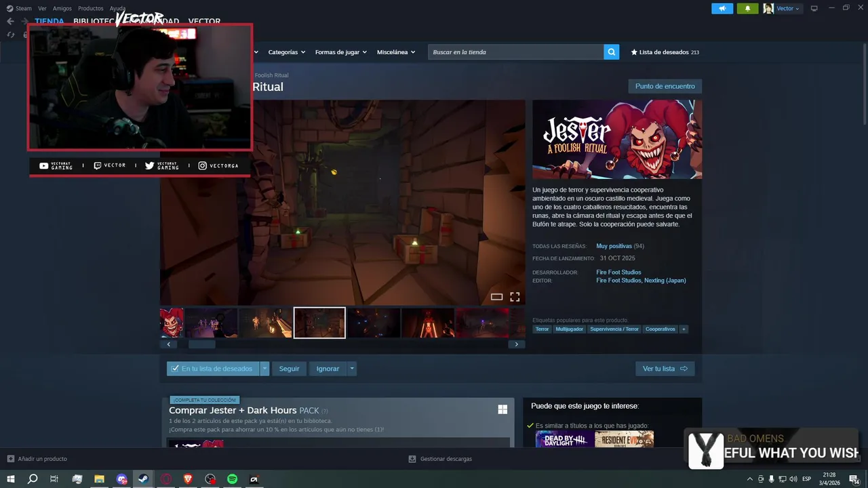Open Lista de deseados 213
The image size is (868, 488).
(x=665, y=52)
